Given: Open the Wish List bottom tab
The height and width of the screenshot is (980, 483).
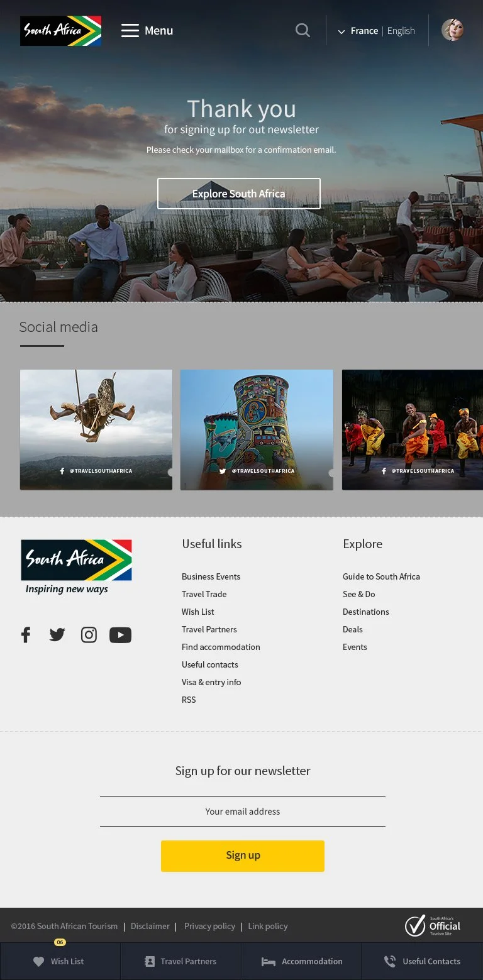Looking at the screenshot, I should [x=60, y=961].
